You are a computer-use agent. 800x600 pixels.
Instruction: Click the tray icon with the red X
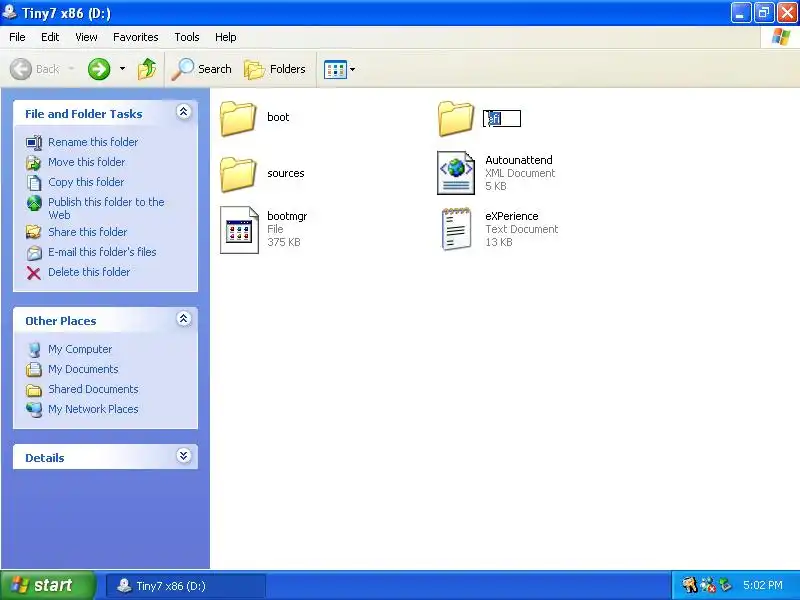(708, 585)
